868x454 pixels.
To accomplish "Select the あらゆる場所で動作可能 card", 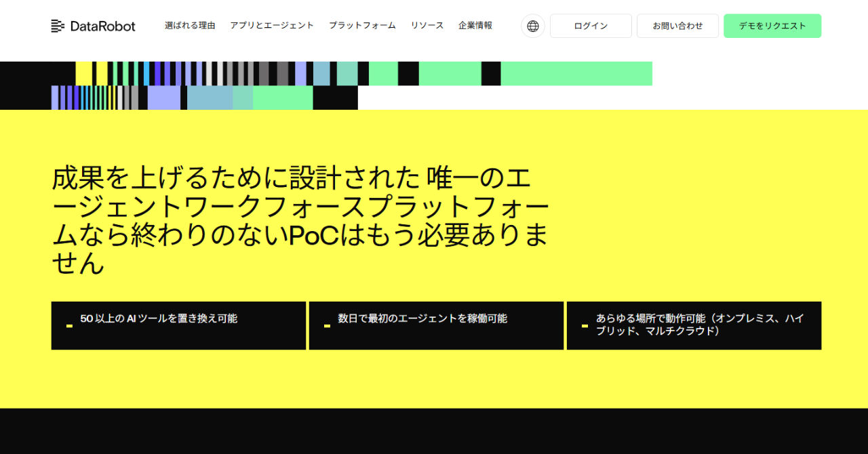I will point(694,326).
